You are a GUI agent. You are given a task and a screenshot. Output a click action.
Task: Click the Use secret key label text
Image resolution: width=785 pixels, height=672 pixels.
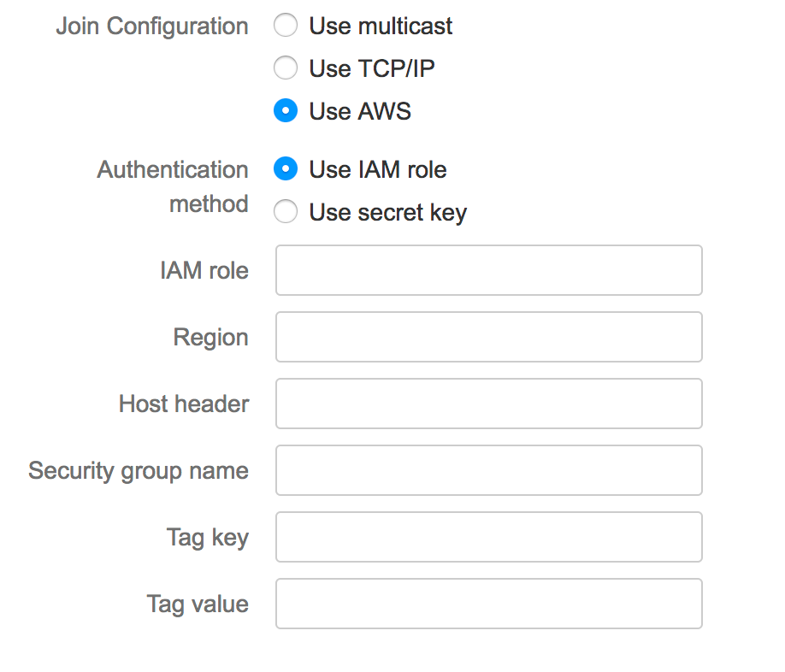[388, 213]
